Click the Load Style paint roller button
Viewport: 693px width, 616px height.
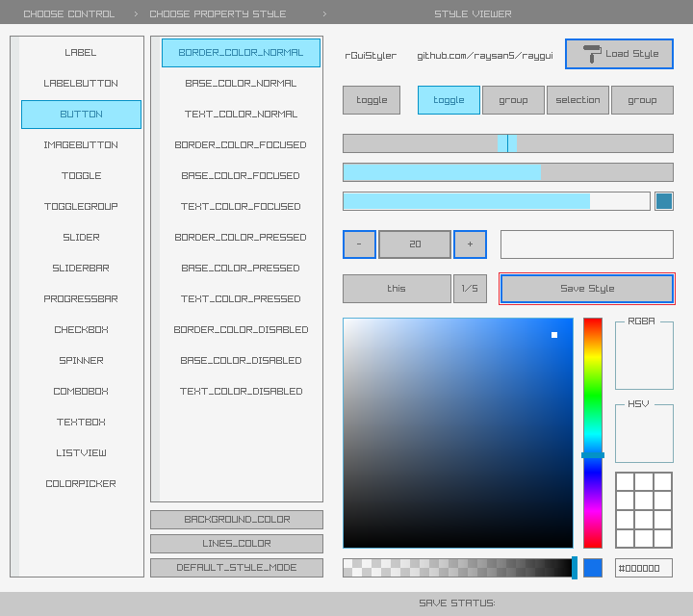tap(619, 54)
